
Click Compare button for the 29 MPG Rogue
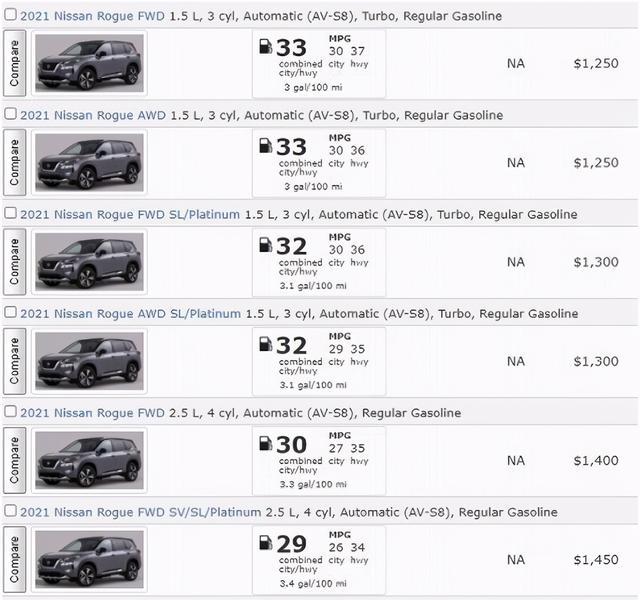(15, 559)
